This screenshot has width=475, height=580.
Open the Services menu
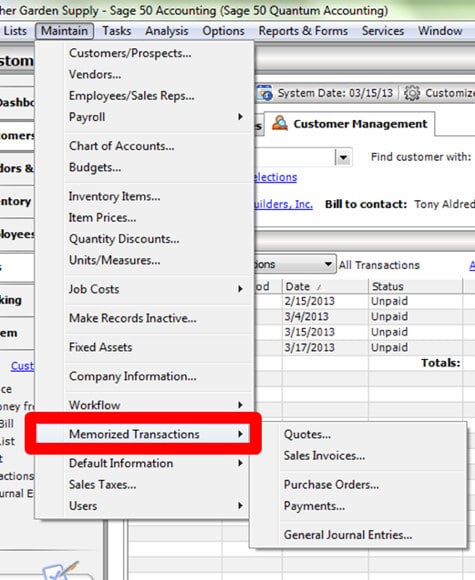[383, 31]
